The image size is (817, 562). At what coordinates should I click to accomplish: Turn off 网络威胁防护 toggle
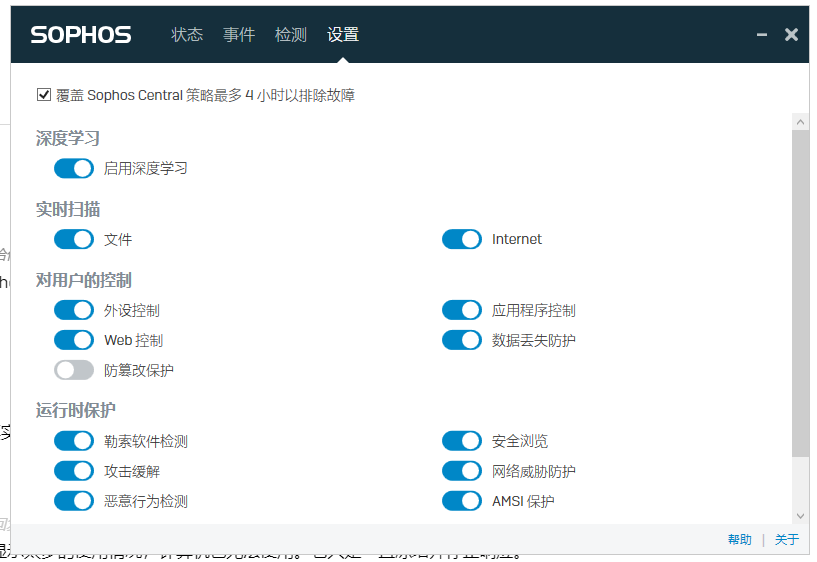(x=462, y=471)
